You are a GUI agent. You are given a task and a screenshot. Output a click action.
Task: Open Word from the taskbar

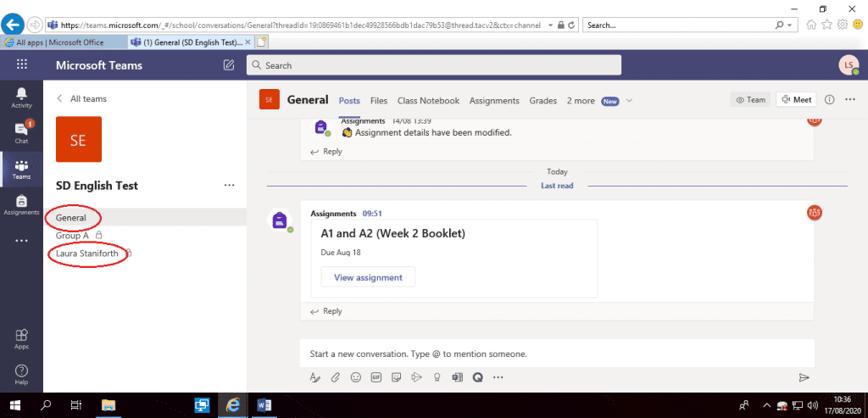pyautogui.click(x=264, y=405)
